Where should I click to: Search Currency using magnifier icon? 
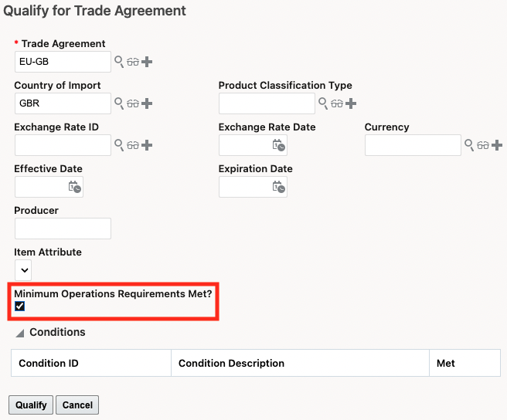click(469, 145)
